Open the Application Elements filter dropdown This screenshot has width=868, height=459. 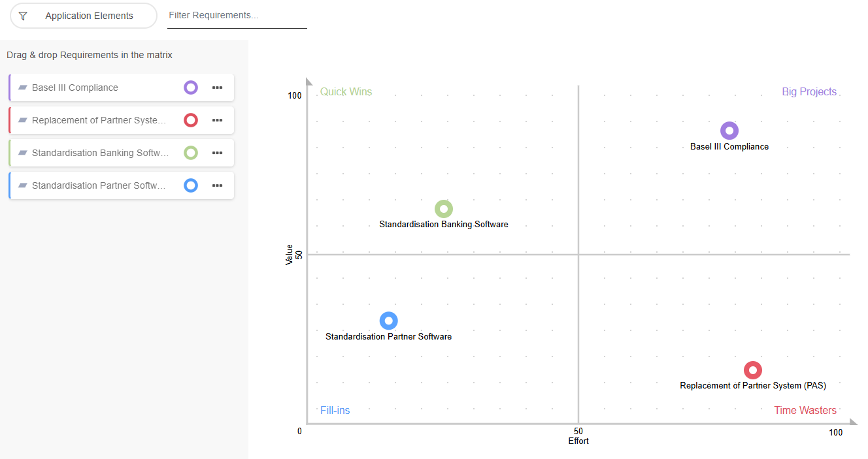[89, 16]
